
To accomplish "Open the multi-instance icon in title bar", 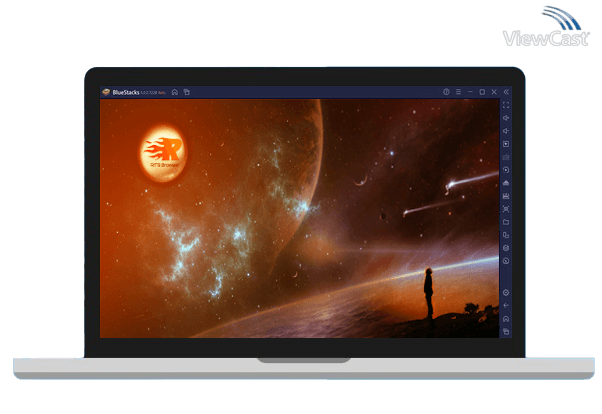I will (x=187, y=92).
